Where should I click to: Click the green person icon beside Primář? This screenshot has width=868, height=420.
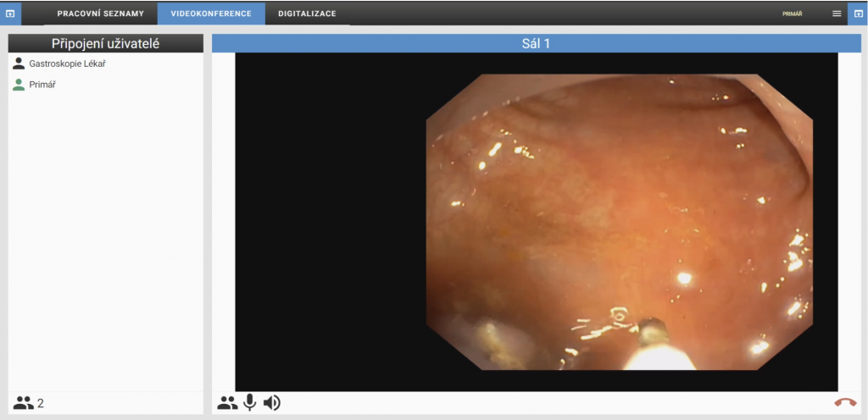pos(19,85)
